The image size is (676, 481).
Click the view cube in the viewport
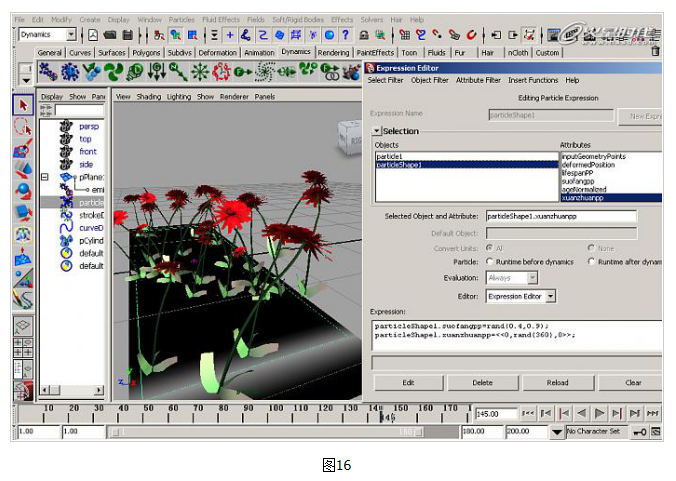(350, 137)
